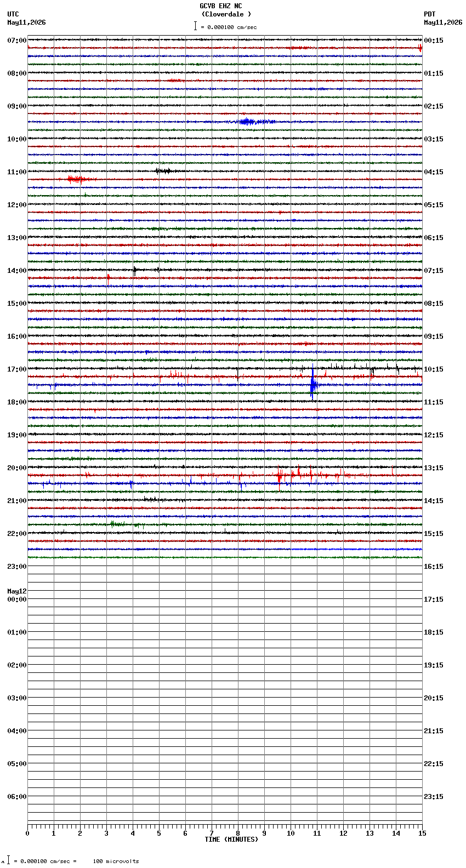
Task: Click the 16:00 UTC row label
Action: [x=17, y=336]
